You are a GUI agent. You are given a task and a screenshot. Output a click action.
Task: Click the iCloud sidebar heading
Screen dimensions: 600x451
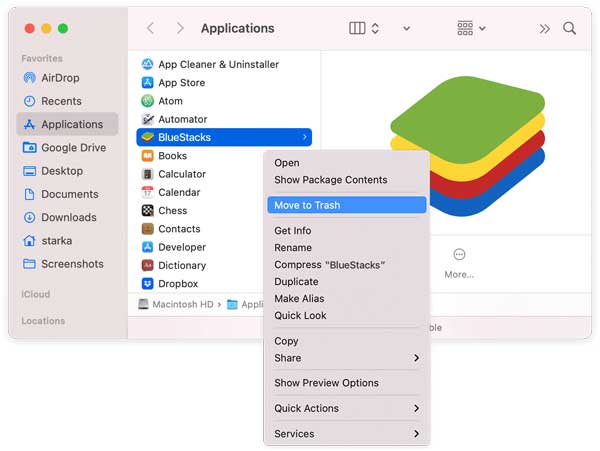(x=36, y=294)
